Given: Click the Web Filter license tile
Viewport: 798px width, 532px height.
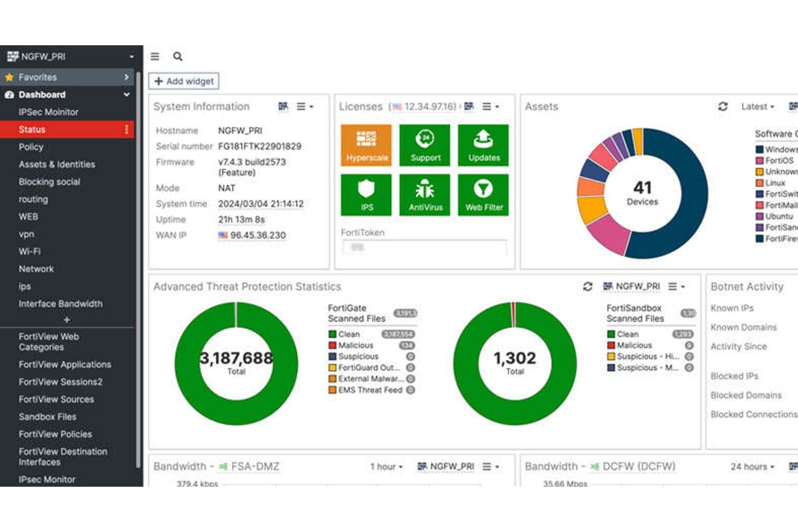Looking at the screenshot, I should coord(484,195).
